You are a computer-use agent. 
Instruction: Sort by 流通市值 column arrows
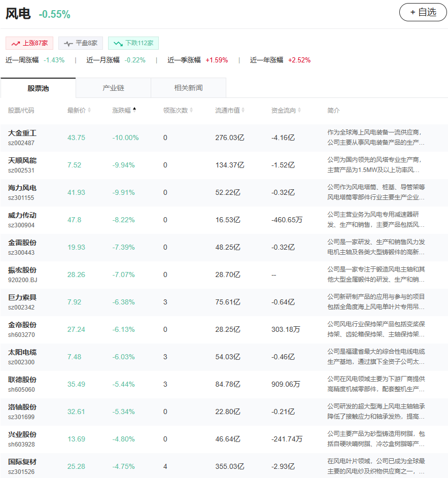tap(243, 110)
